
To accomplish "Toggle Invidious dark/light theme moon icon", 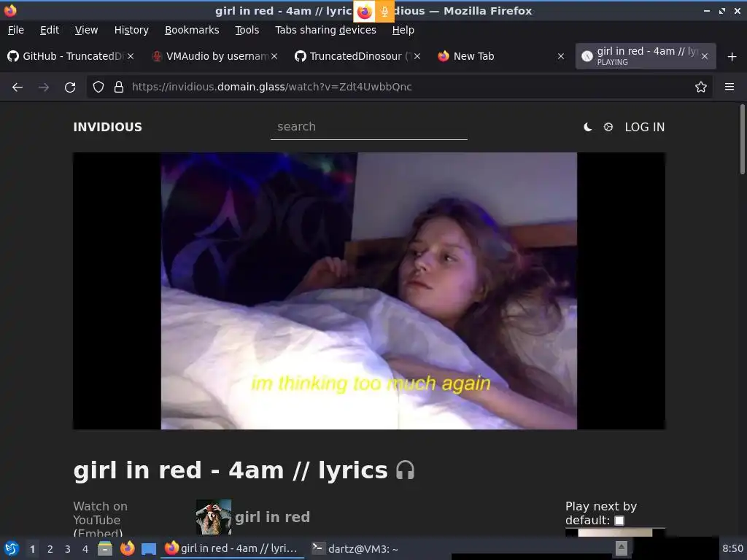I will [588, 127].
